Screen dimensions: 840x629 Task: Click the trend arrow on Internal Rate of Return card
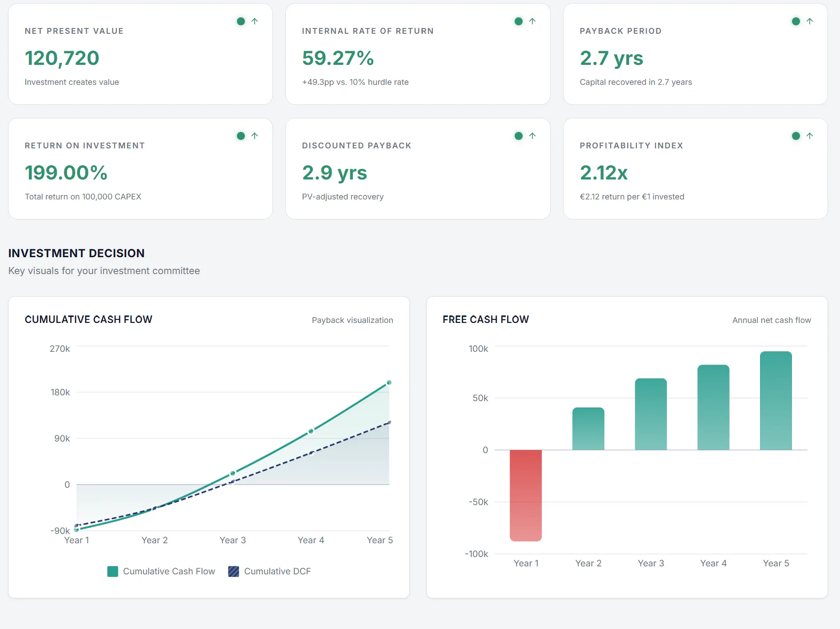532,21
